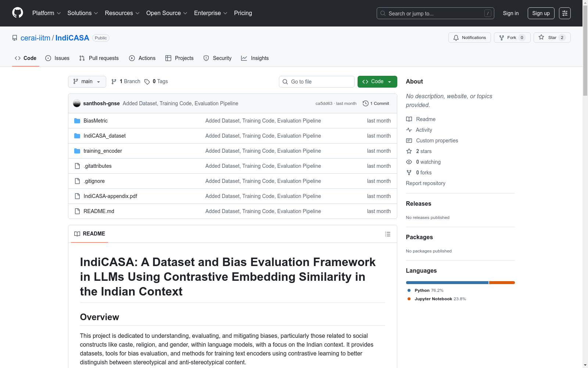Switch to the Issues tab
Screen dimensions: 588x368
[57, 58]
